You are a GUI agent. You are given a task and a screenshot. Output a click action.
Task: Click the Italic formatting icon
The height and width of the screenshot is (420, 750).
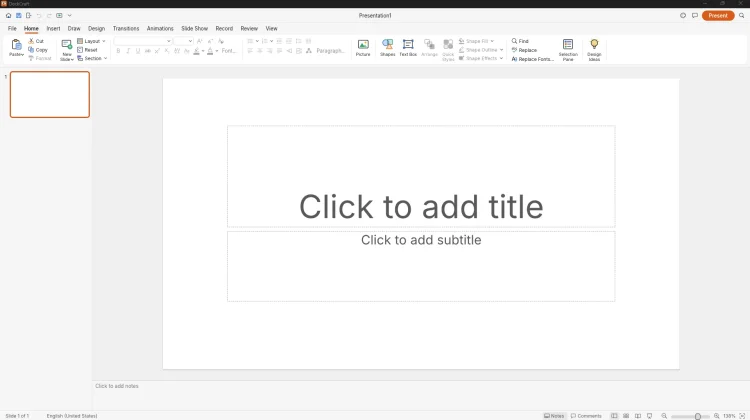pos(128,51)
